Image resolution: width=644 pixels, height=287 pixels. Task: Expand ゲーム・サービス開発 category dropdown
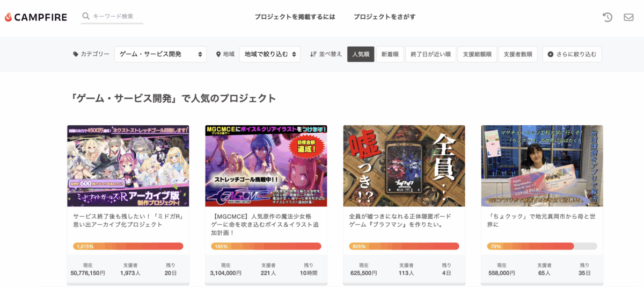(160, 54)
